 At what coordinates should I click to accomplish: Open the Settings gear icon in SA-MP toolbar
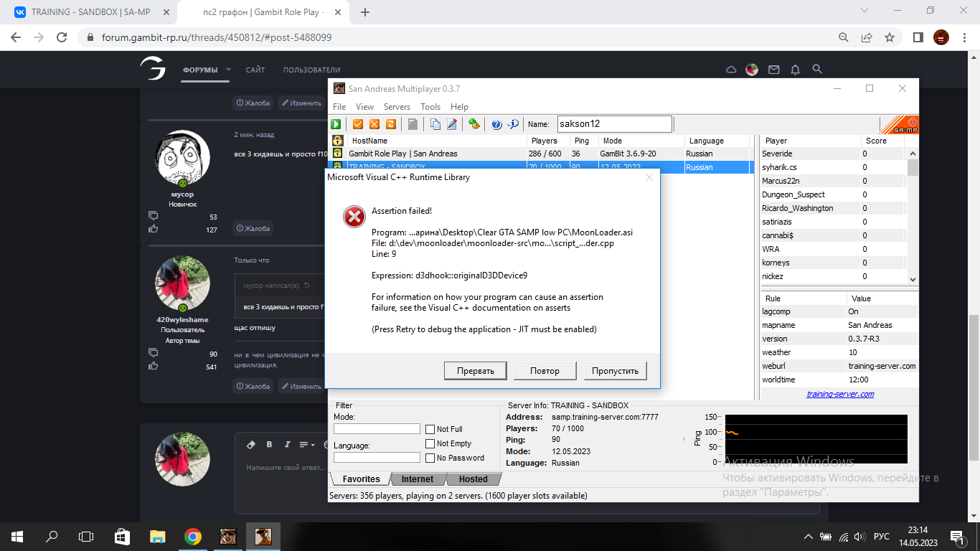473,124
